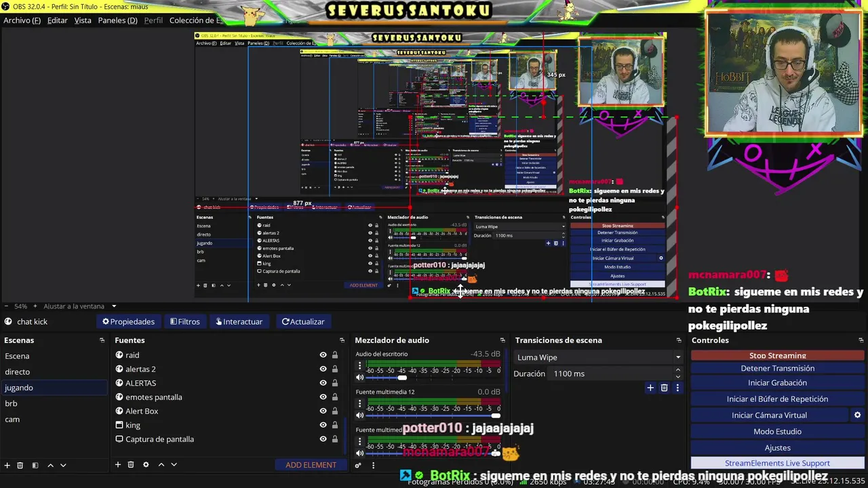
Task: Open the Archivo menu
Action: (x=22, y=20)
